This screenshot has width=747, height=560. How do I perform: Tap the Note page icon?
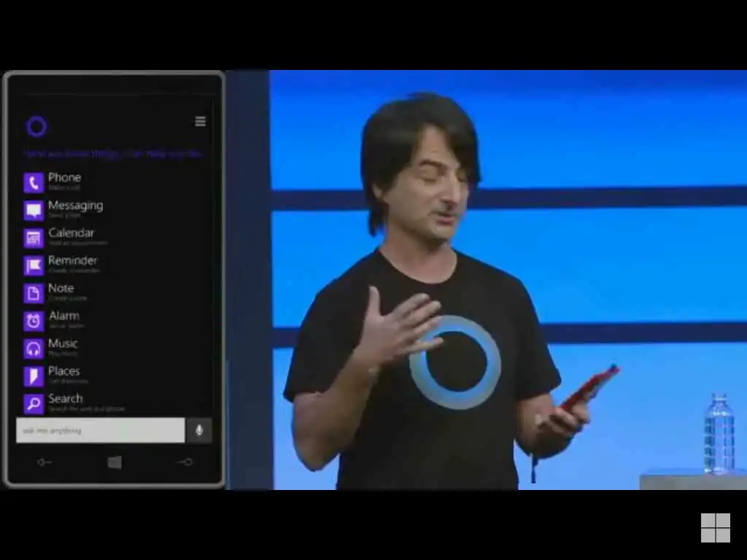[34, 293]
